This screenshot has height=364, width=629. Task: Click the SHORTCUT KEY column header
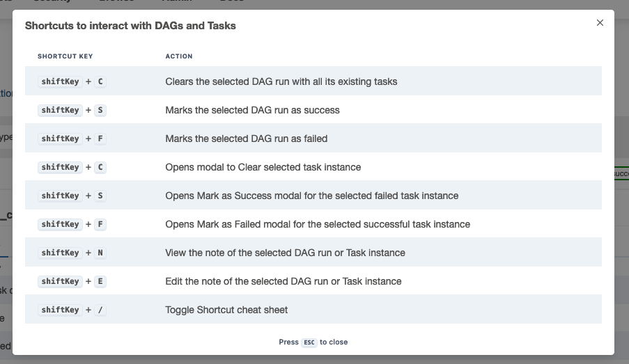[65, 56]
